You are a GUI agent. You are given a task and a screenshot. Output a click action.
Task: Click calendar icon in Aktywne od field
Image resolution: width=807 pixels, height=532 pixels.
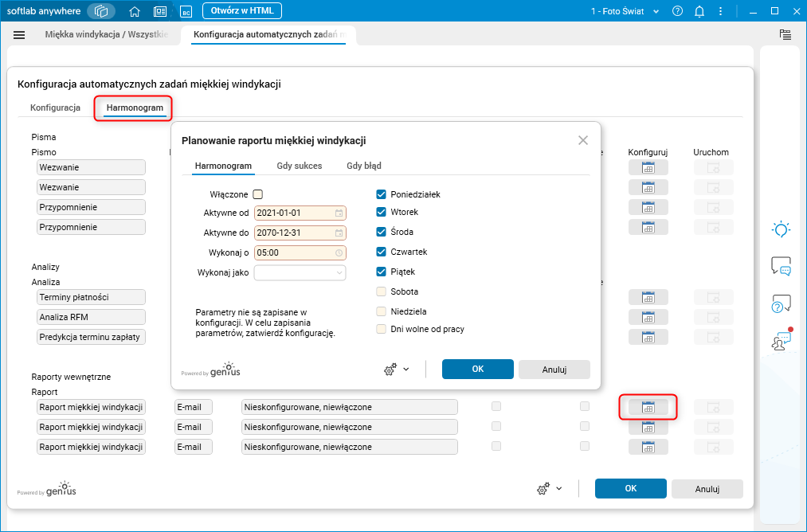[339, 213]
